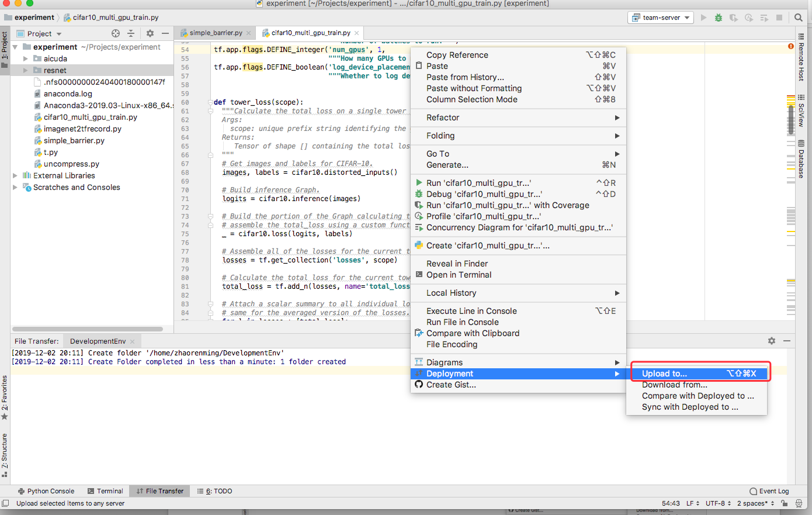Open imagenet2tfrecord.py in project tree
812x515 pixels.
pyautogui.click(x=82, y=129)
